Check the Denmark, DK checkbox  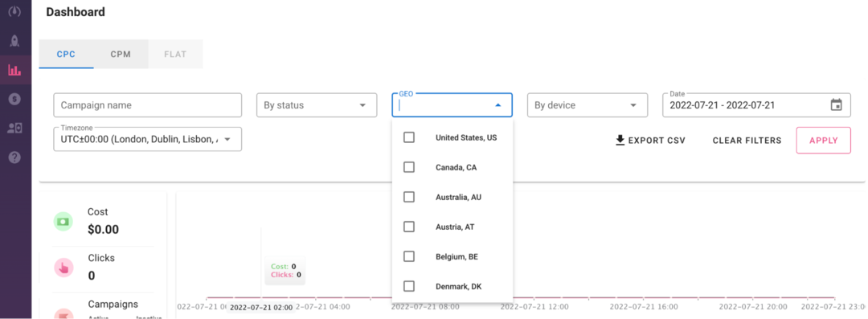pos(409,287)
